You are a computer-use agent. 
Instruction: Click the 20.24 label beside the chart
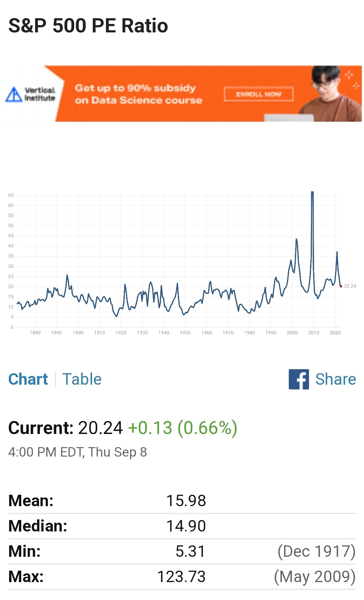(350, 286)
